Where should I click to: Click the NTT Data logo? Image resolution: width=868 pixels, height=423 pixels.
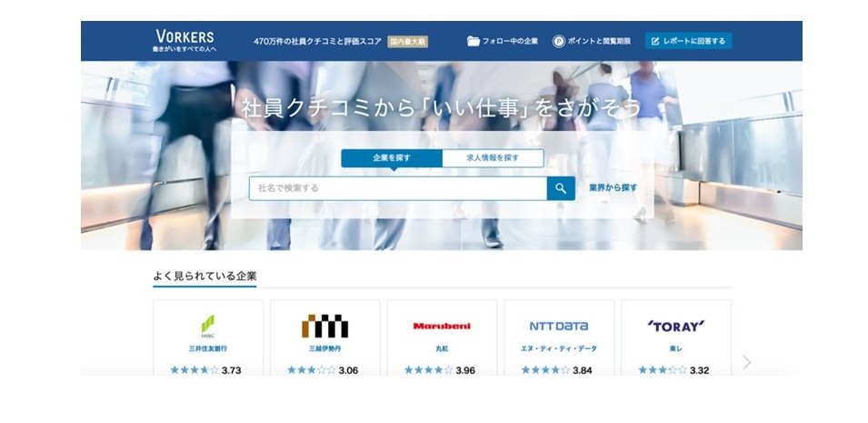(x=558, y=326)
